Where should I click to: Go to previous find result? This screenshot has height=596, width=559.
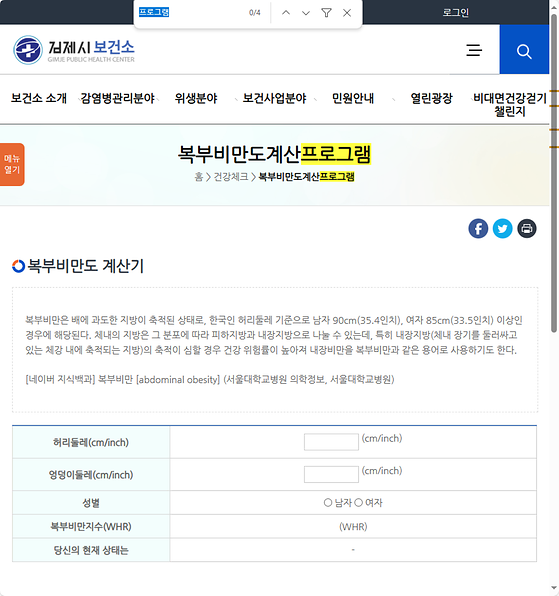(286, 13)
